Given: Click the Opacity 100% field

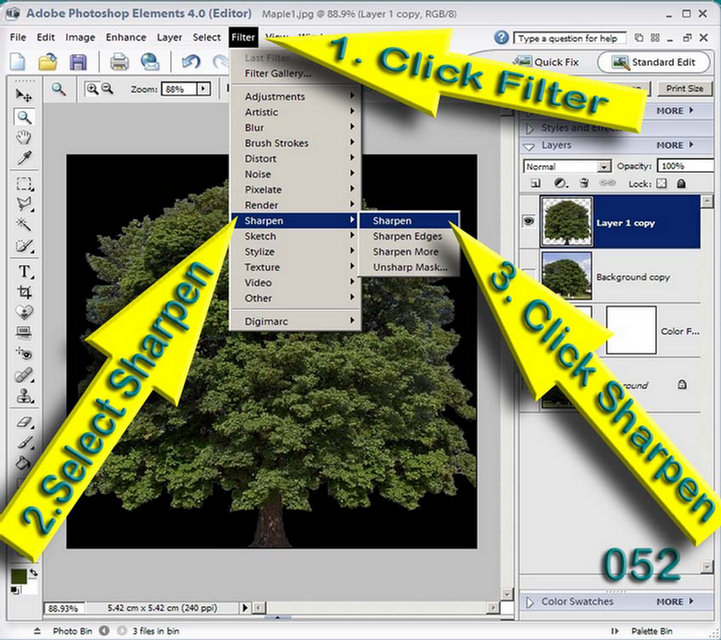Looking at the screenshot, I should coord(685,166).
